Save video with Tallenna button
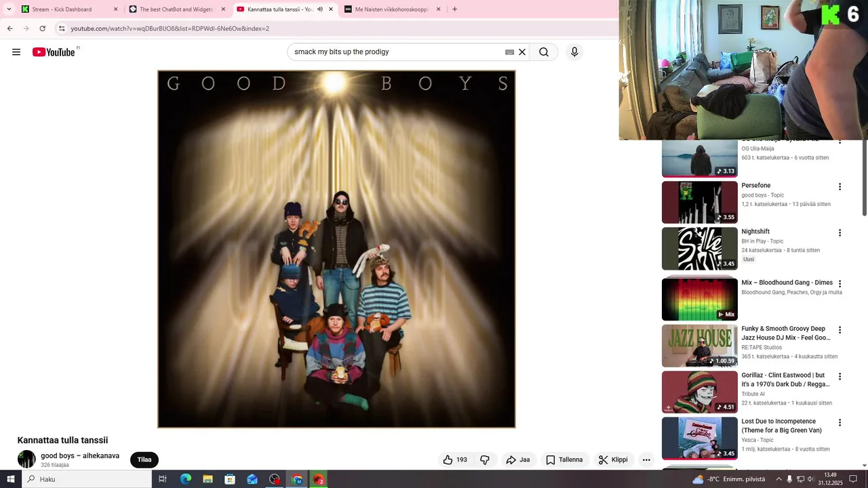The width and height of the screenshot is (868, 488). (x=564, y=460)
